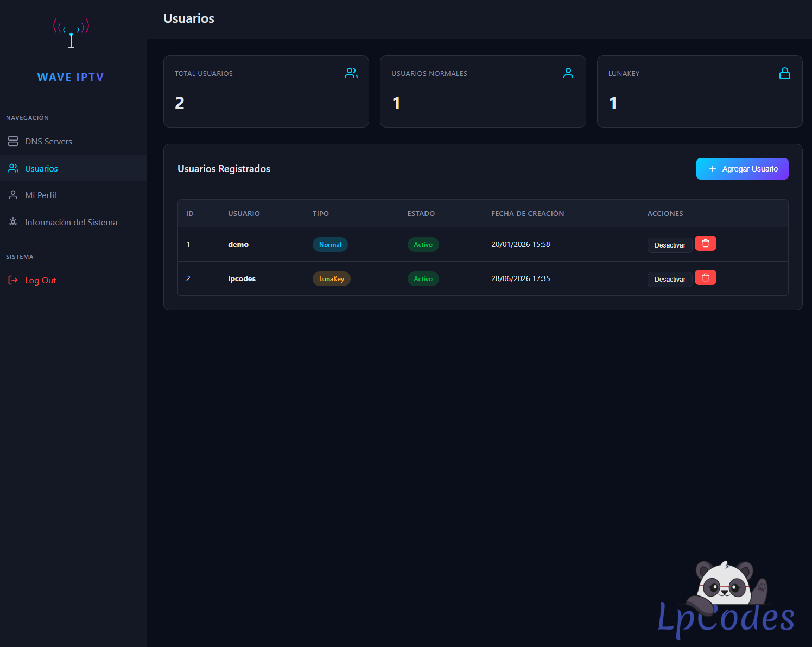Click ID 1 cell in demo row
Screen dimensions: 812x647
(x=188, y=245)
